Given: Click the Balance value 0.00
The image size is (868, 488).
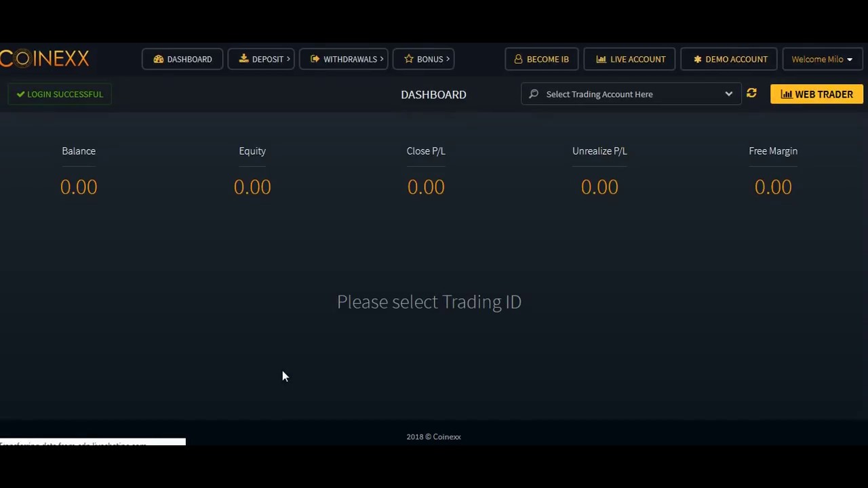Looking at the screenshot, I should click(x=79, y=187).
